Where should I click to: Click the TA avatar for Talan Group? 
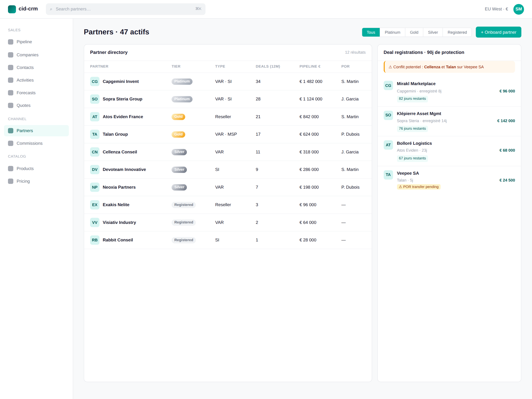coord(95,134)
